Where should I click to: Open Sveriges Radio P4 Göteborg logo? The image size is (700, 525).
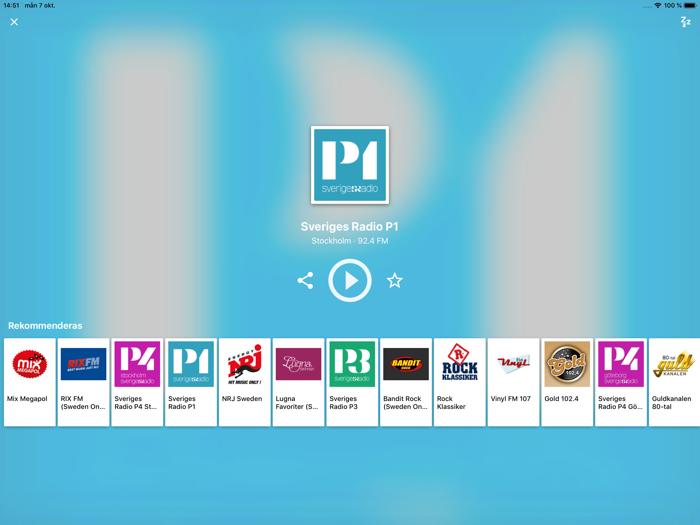pyautogui.click(x=621, y=364)
